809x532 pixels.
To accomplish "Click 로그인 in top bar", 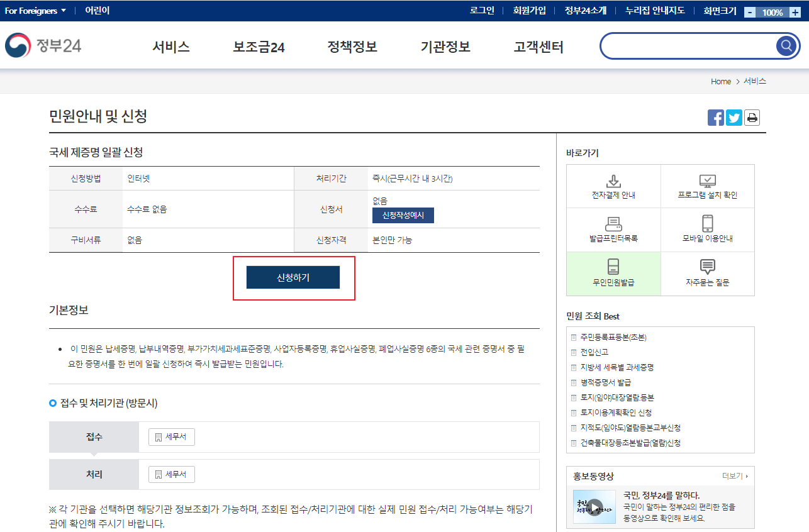I will (483, 11).
